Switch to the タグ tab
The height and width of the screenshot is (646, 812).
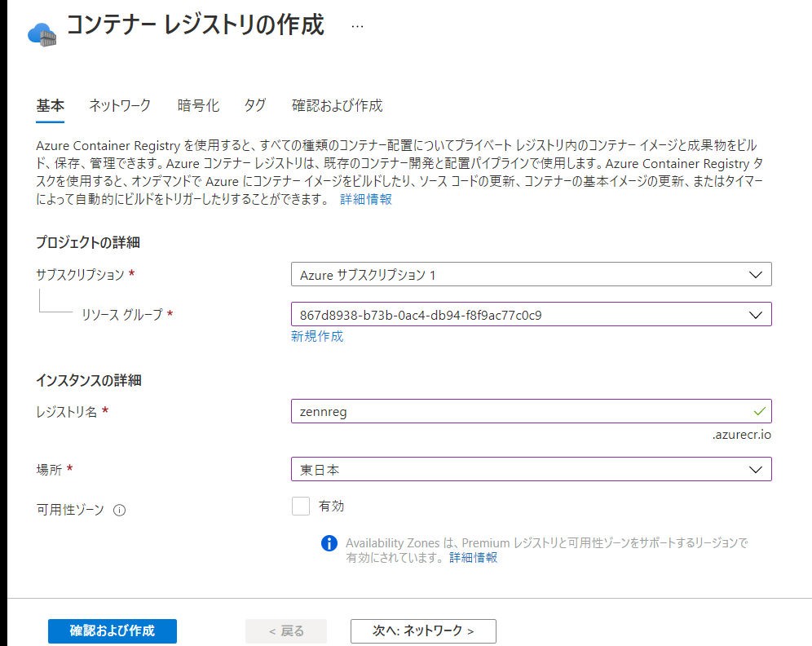[255, 106]
